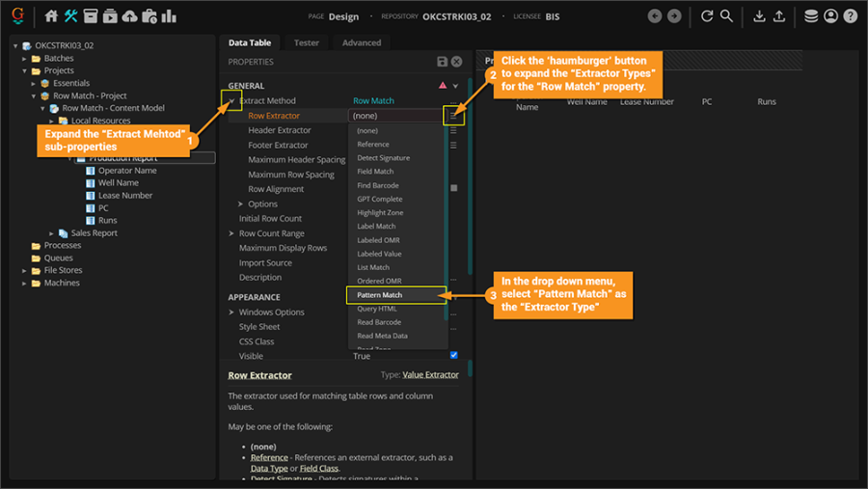Go to the Home page icon
Image resolution: width=868 pixels, height=489 pixels.
[52, 16]
